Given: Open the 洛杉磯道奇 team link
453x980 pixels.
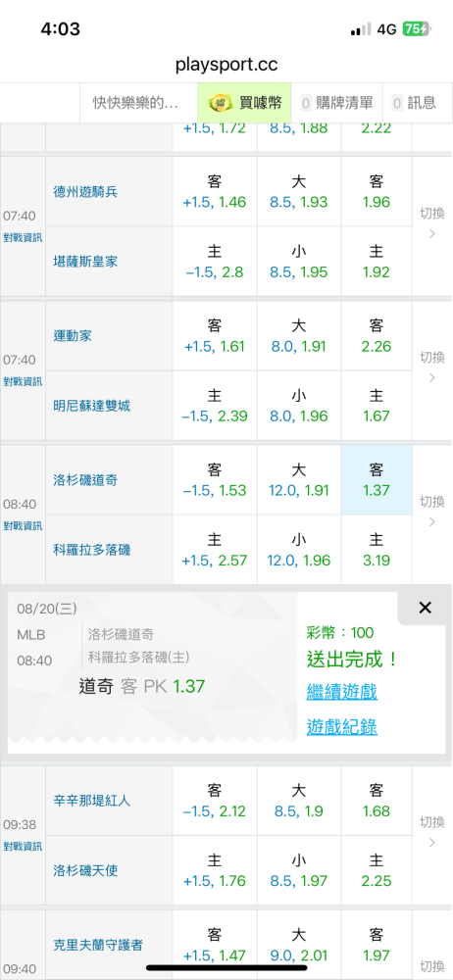Looking at the screenshot, I should [x=85, y=480].
